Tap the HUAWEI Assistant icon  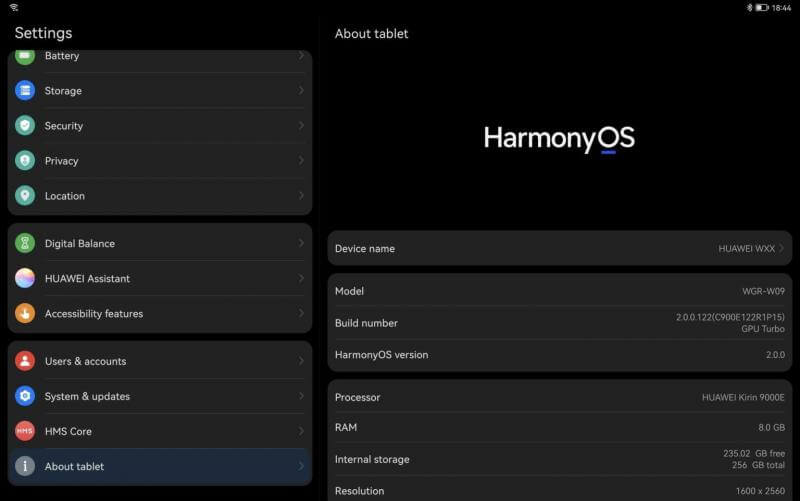25,279
